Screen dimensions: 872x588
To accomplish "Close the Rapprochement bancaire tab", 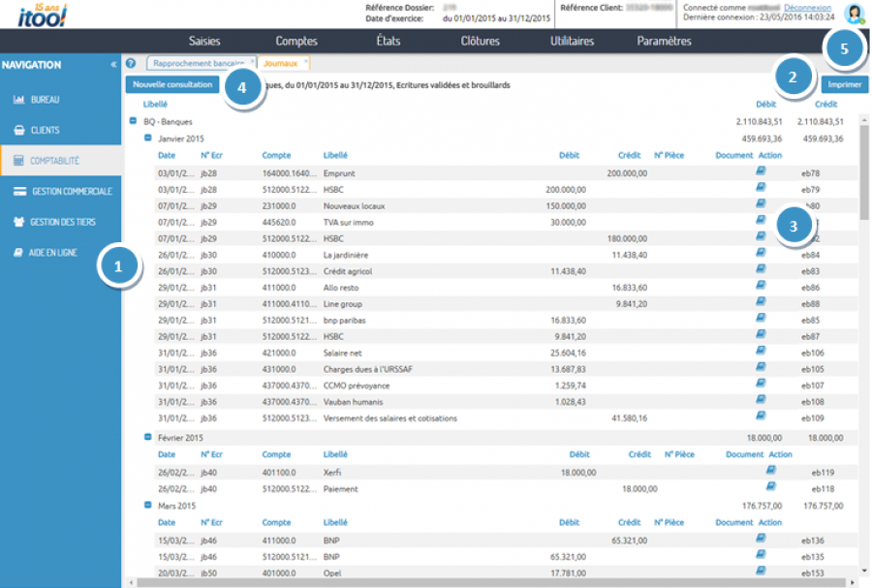I will (252, 61).
